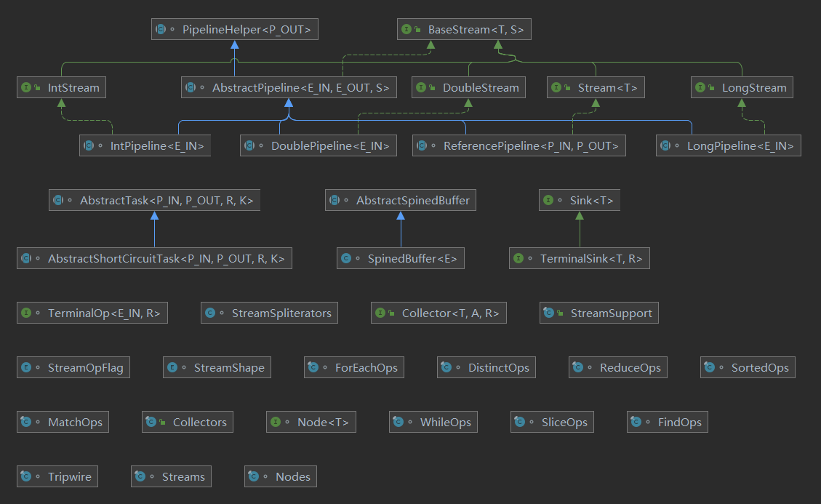Select the AbstractPipeline<E_IN, E_OUT, S> class node
Viewport: 821px width, 504px height.
click(289, 88)
